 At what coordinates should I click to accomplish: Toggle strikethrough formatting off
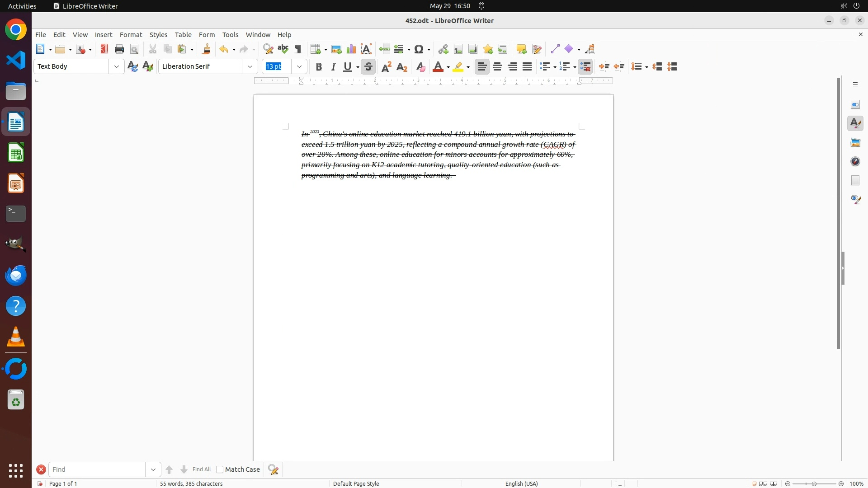pyautogui.click(x=368, y=67)
